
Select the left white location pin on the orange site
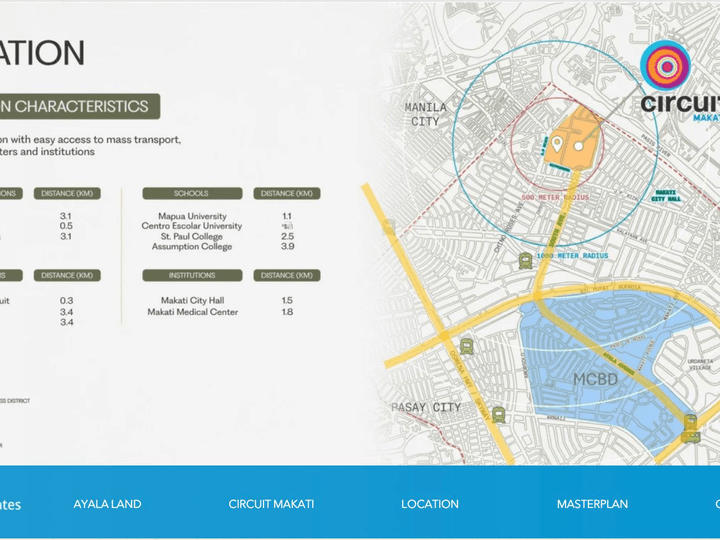[557, 147]
